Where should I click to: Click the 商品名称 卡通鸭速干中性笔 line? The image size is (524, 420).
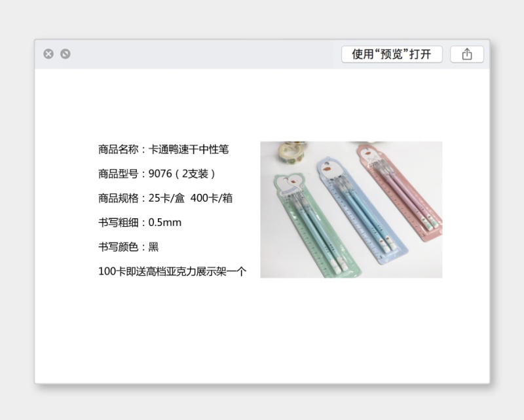pyautogui.click(x=163, y=149)
